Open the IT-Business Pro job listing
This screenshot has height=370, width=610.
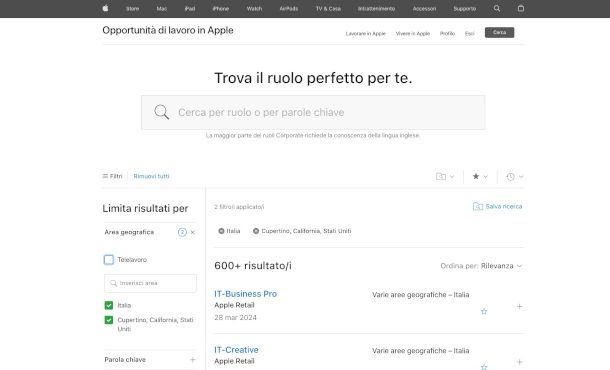(x=245, y=294)
